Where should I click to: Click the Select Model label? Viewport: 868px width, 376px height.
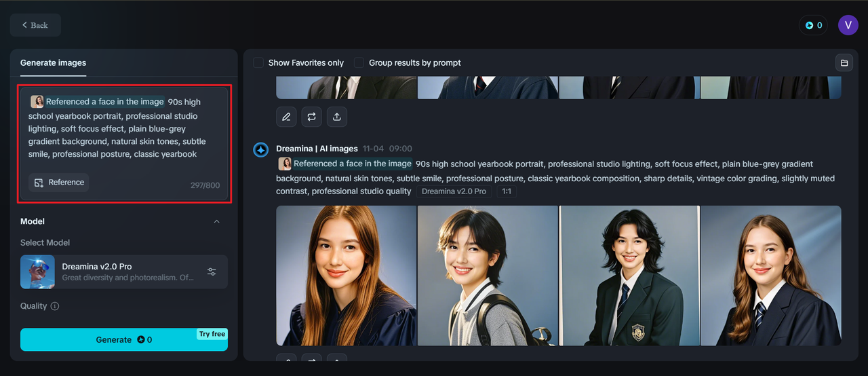point(45,242)
